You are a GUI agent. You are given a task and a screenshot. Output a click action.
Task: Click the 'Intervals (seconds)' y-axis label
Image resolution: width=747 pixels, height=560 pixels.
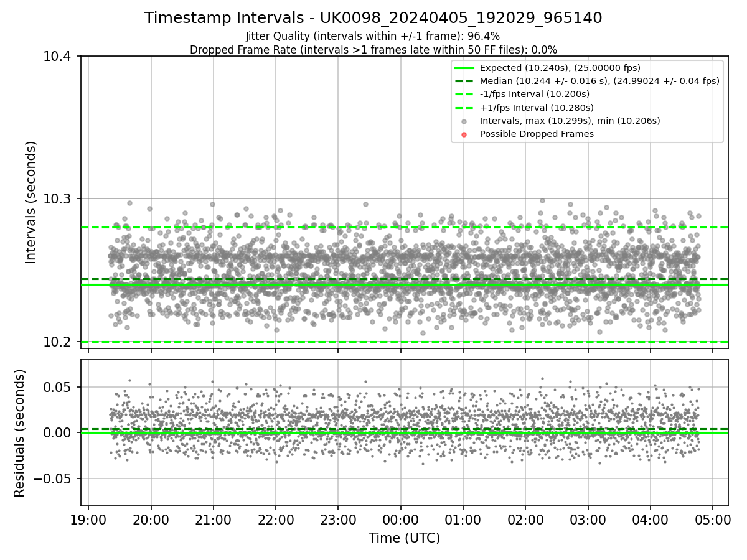(x=31, y=202)
